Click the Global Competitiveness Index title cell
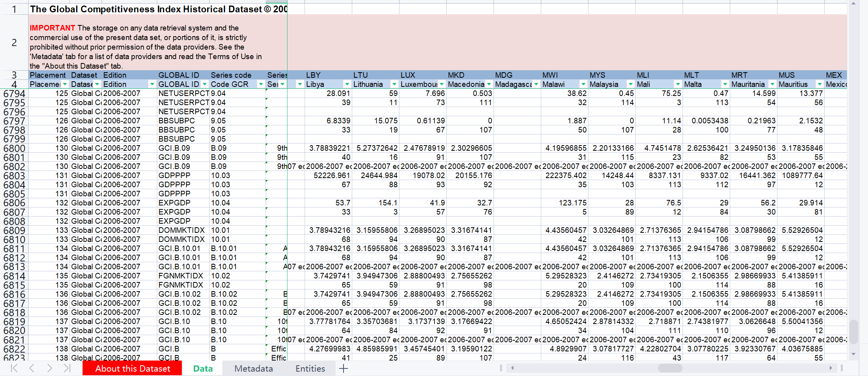Viewport: 868px width, 376px height. [158, 9]
